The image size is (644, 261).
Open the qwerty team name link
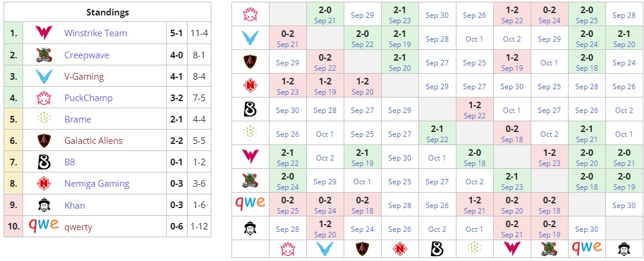click(x=78, y=227)
